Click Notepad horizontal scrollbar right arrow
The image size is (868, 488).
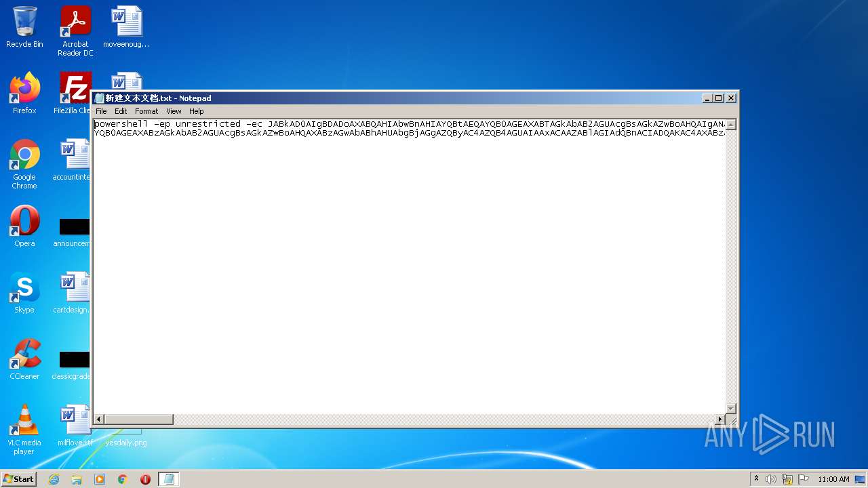tap(720, 420)
